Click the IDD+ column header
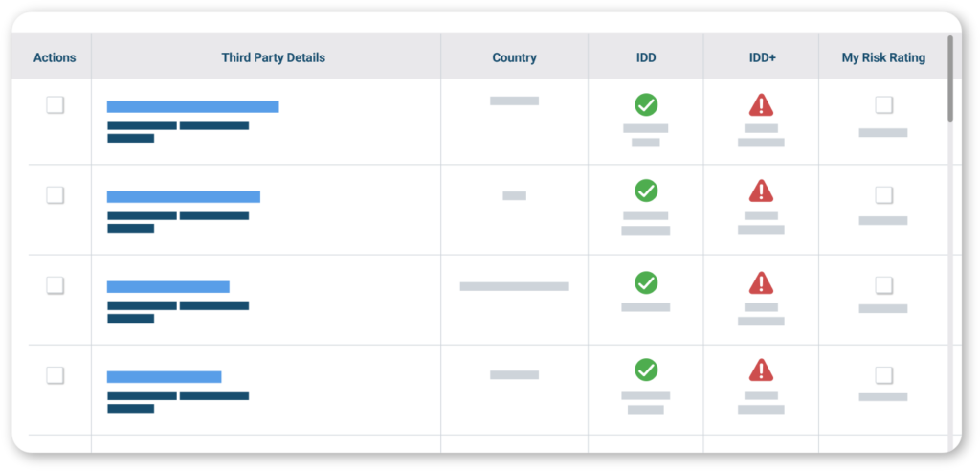Viewport: 980px width, 471px height. tap(762, 57)
